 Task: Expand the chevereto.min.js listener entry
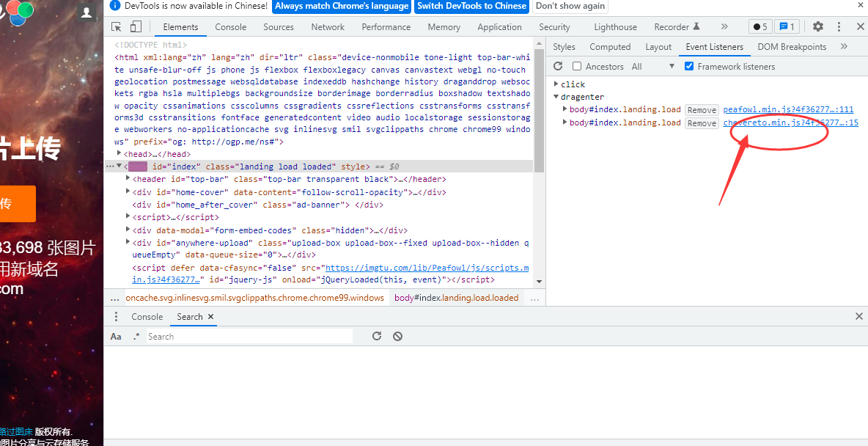565,122
